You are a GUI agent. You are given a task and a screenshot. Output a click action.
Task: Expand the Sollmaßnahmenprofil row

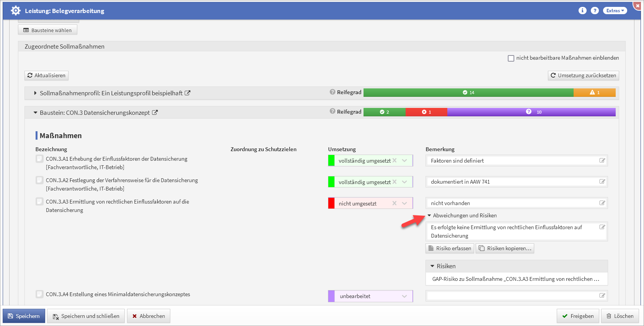[x=35, y=93]
